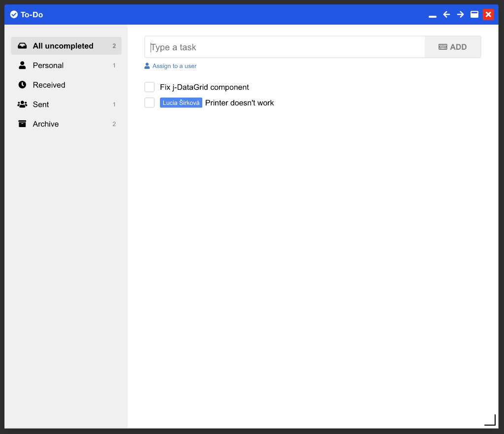Click the blue user icon beside Assign to a user
The height and width of the screenshot is (434, 504).
click(147, 65)
